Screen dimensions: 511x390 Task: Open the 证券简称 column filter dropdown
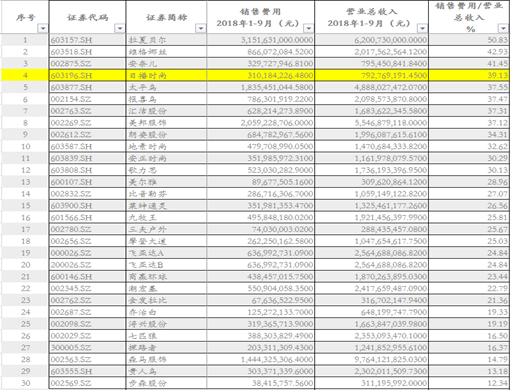click(x=200, y=28)
